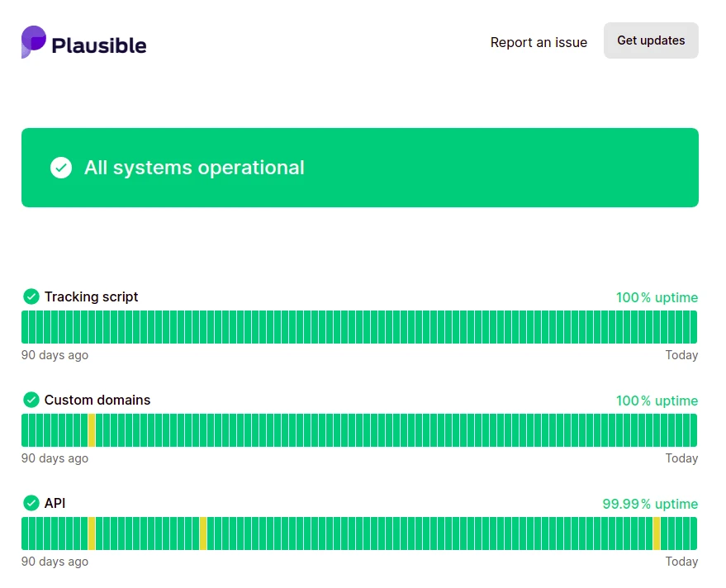Click the 99.99% uptime label for API
The width and height of the screenshot is (726, 588).
[x=650, y=504]
